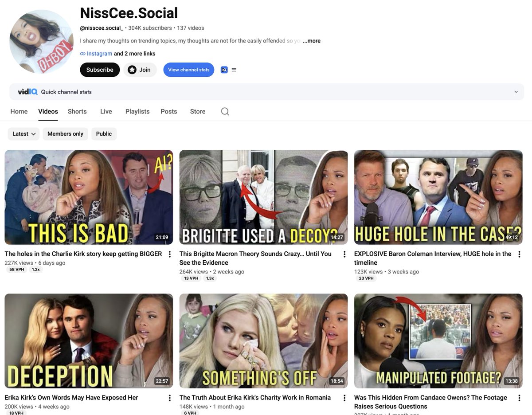Viewport: 532px width, 415px height.
Task: Click the '200K views • 4 weeks ago' text
Action: coord(37,407)
